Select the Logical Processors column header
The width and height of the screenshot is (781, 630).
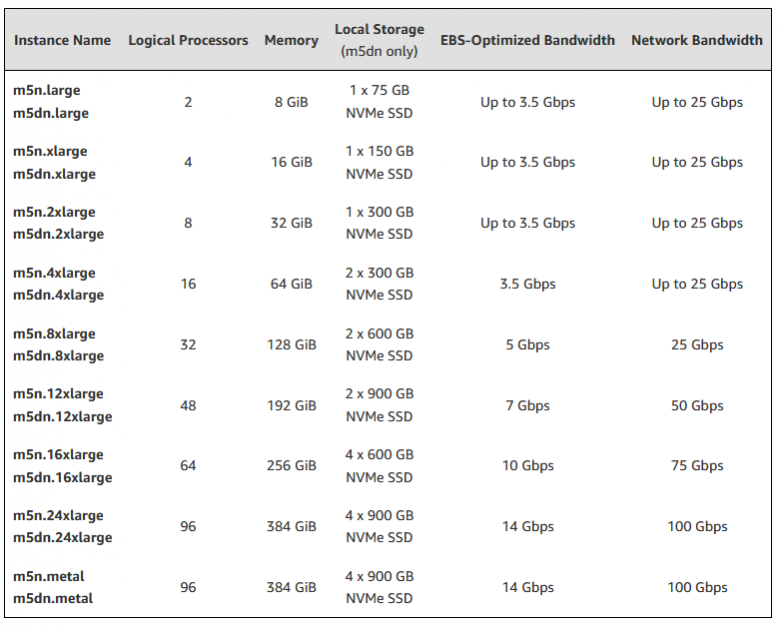point(188,40)
